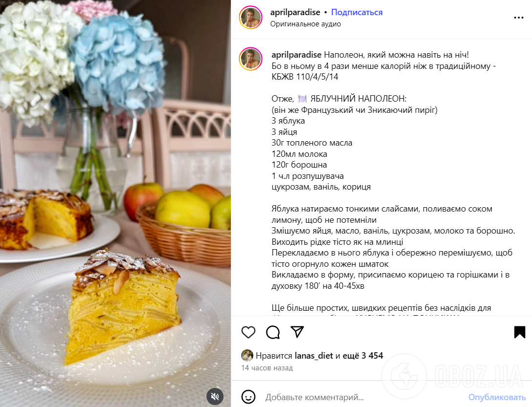The width and height of the screenshot is (532, 407).
Task: Click Опубликовать to post comment
Action: click(x=497, y=397)
